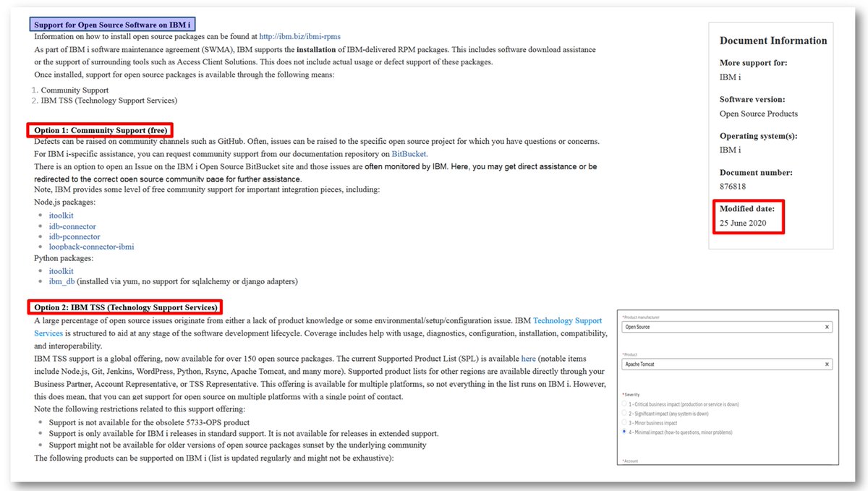The image size is (868, 491).
Task: Open itoolkit link under Python packages
Action: point(61,271)
